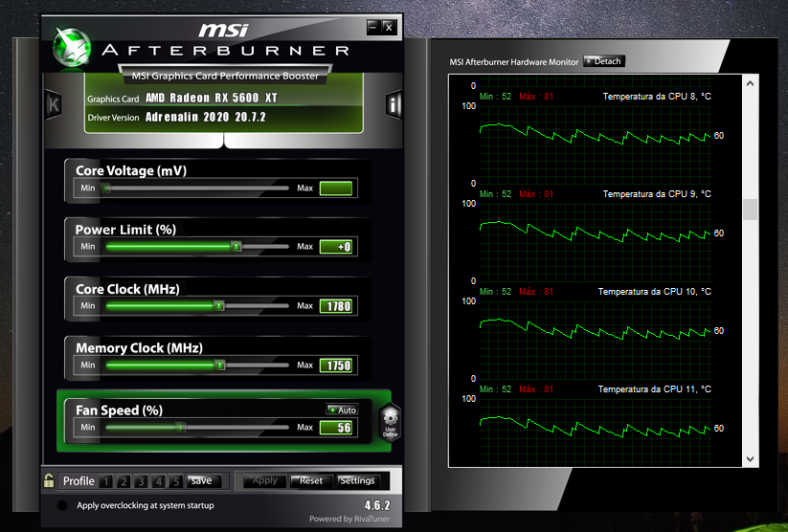Click the Power Limit +0 value field
This screenshot has height=532, width=788.
tap(336, 247)
